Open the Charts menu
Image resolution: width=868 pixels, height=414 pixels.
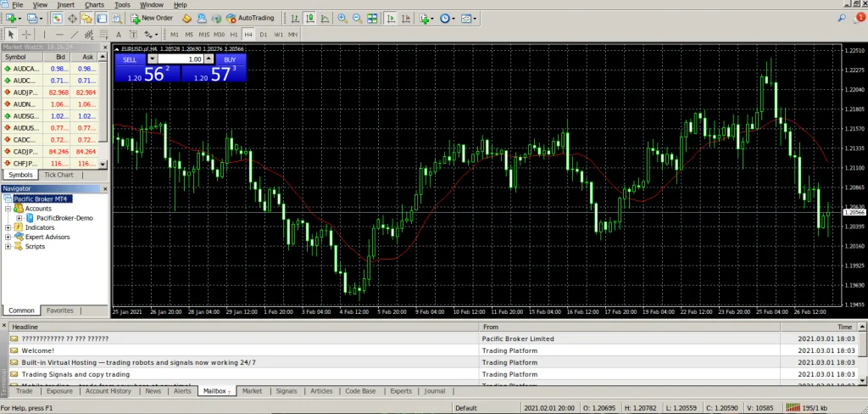(94, 5)
